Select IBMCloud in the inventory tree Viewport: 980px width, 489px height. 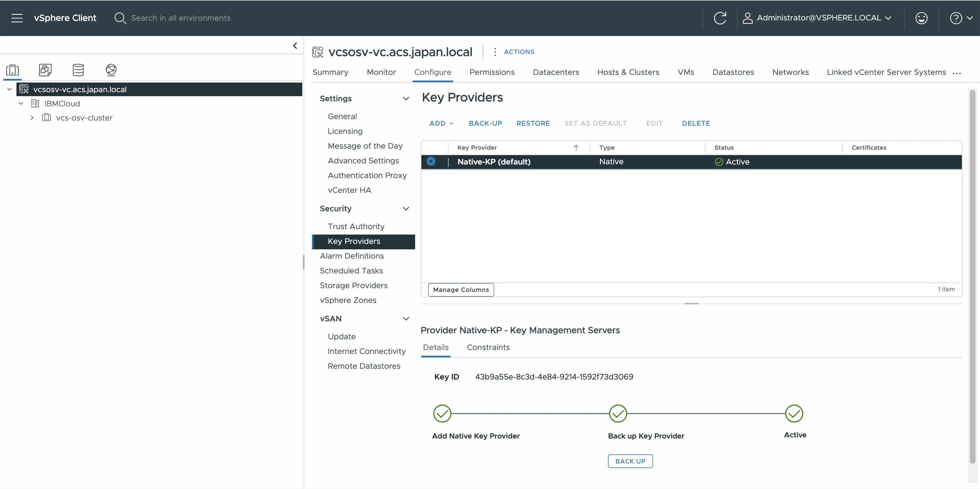tap(62, 104)
